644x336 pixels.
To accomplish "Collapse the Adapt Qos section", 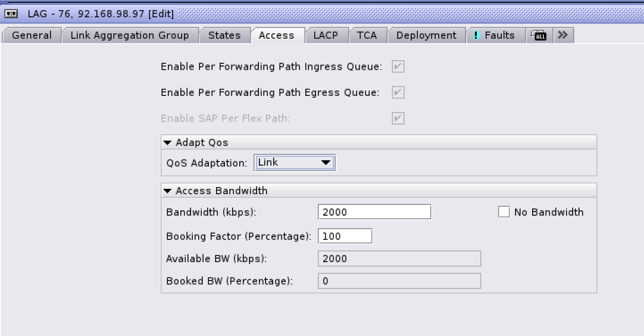I will tap(167, 142).
